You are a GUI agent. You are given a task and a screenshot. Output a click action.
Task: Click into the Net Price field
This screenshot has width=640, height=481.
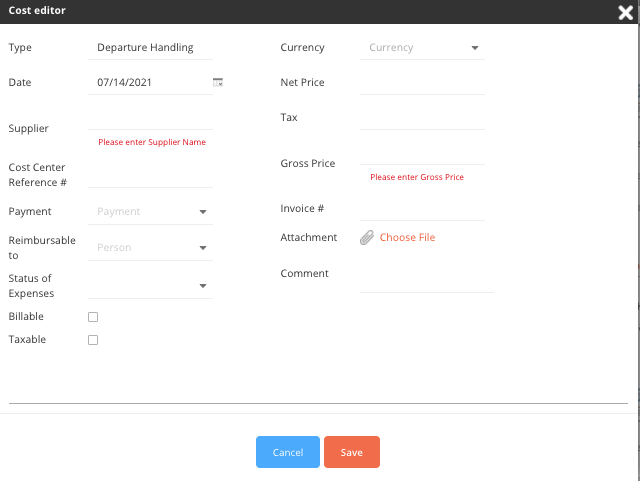[x=422, y=83]
